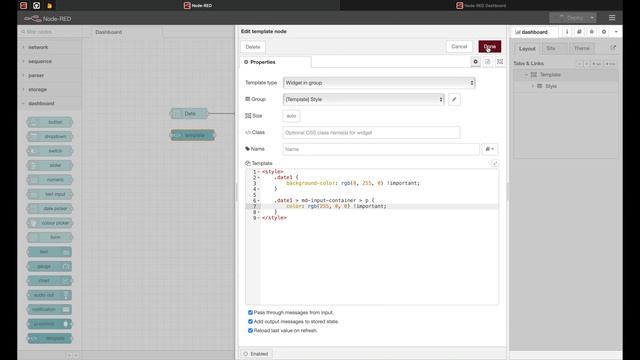
Task: Open the help book sidebar icon
Action: [579, 32]
